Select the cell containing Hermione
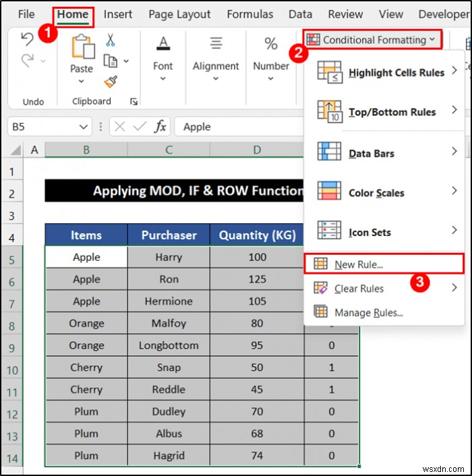This screenshot has width=472, height=476. tap(169, 301)
